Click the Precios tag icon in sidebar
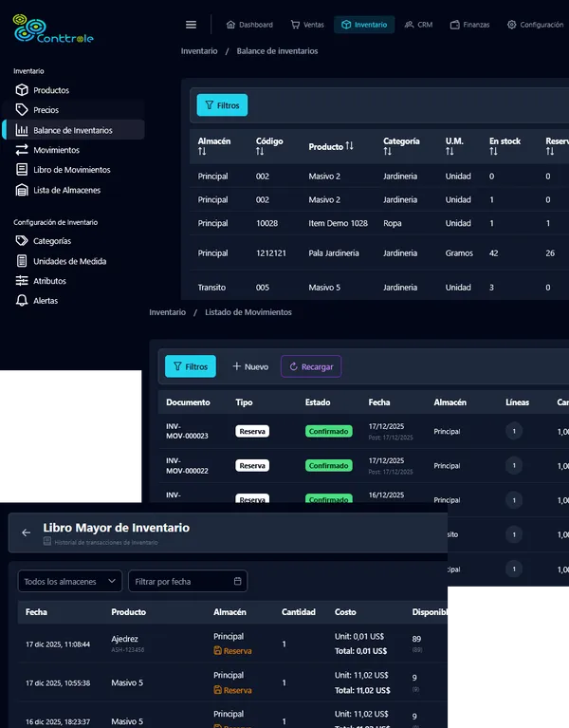 pyautogui.click(x=22, y=110)
